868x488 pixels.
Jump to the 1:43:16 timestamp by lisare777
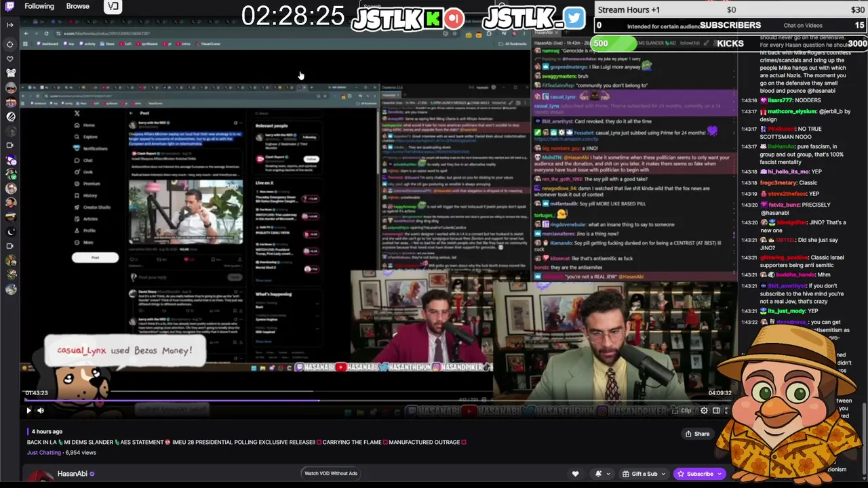(749, 100)
